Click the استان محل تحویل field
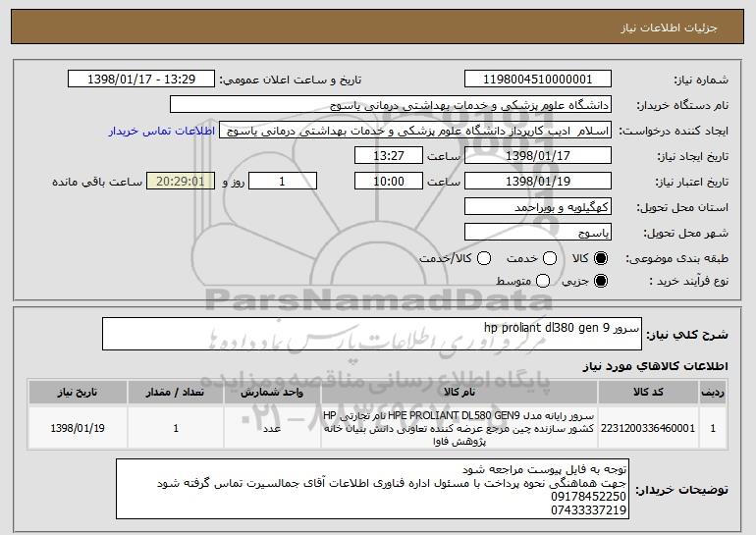The width and height of the screenshot is (756, 535). (x=538, y=207)
